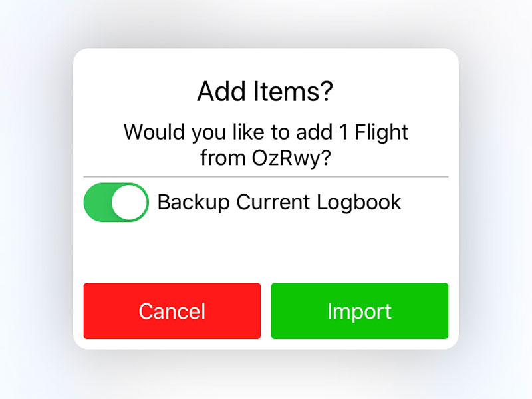
Task: Toggle the Backup Current Logbook switch
Action: point(116,202)
